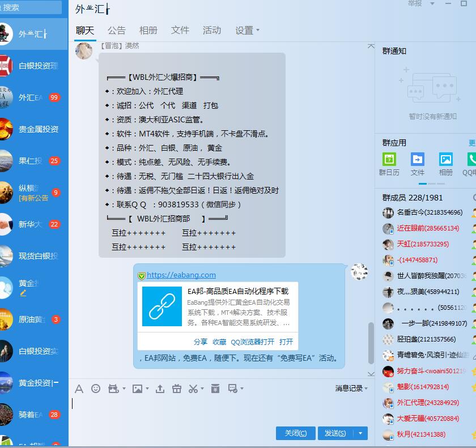Open the https://eabang.com link
This screenshot has height=448, width=476.
(181, 275)
